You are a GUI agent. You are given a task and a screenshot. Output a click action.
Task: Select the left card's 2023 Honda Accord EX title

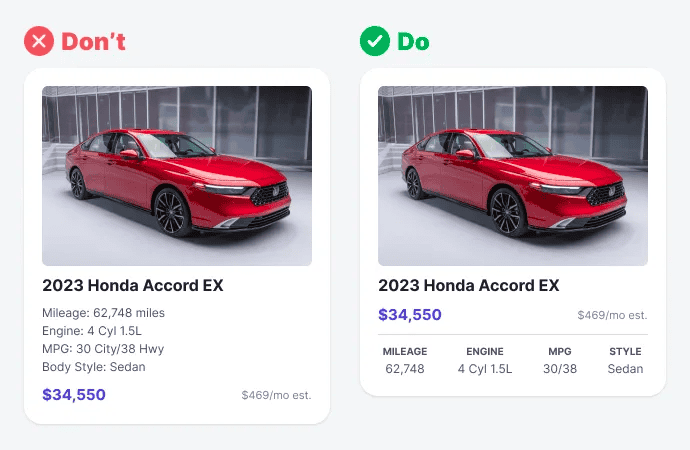(x=133, y=285)
